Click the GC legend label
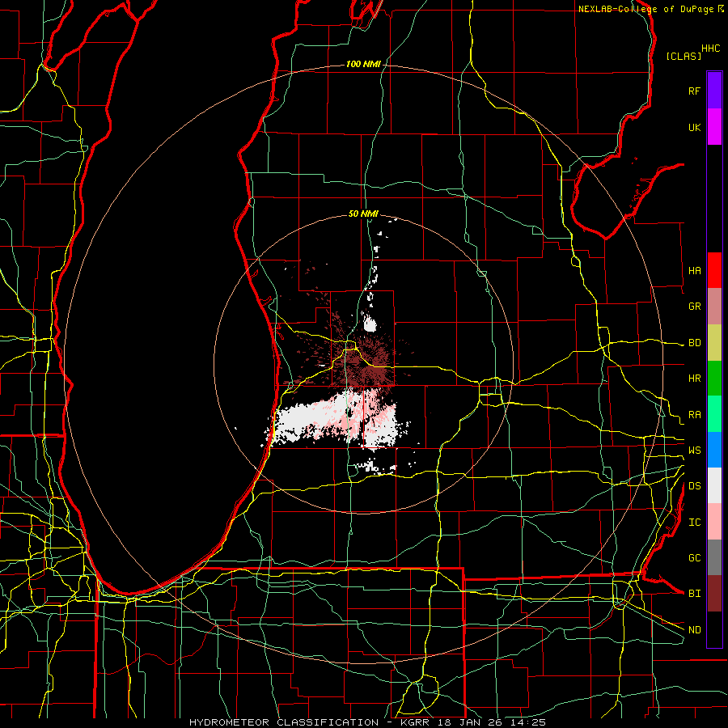The width and height of the screenshot is (728, 728). [694, 558]
